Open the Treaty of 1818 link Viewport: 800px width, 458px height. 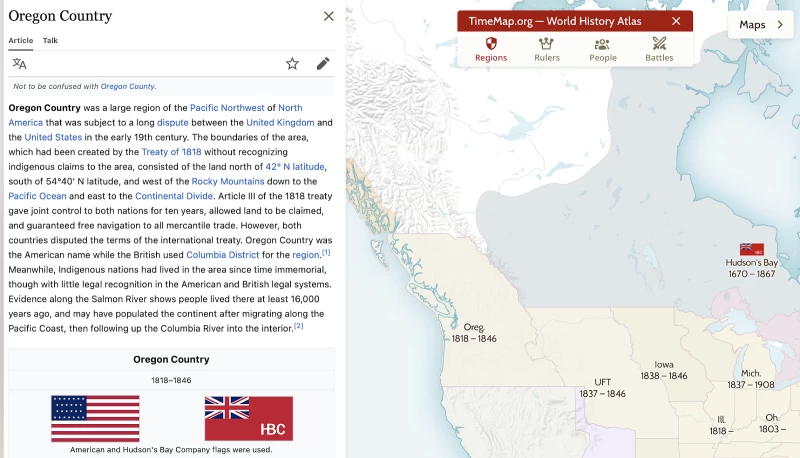pos(171,151)
